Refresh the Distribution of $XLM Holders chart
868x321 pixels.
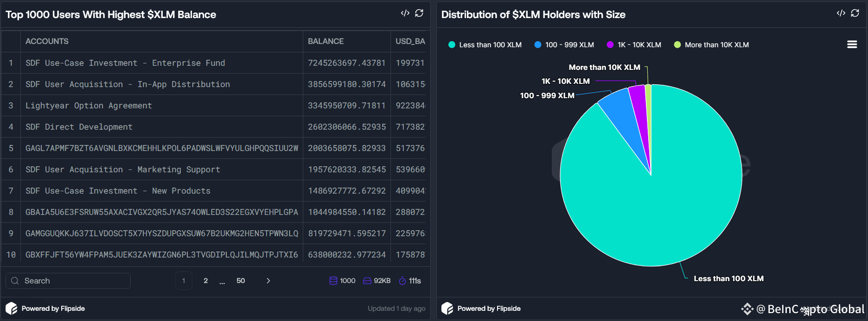(855, 13)
